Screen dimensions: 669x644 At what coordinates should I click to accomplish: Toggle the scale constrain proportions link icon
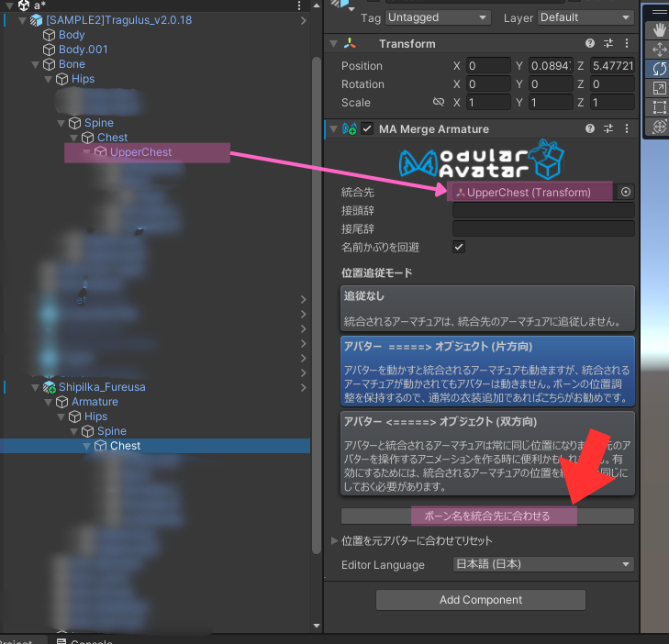(x=439, y=103)
